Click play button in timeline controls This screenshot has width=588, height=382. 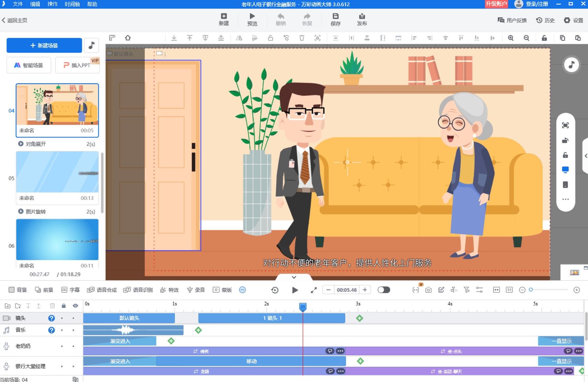click(295, 290)
